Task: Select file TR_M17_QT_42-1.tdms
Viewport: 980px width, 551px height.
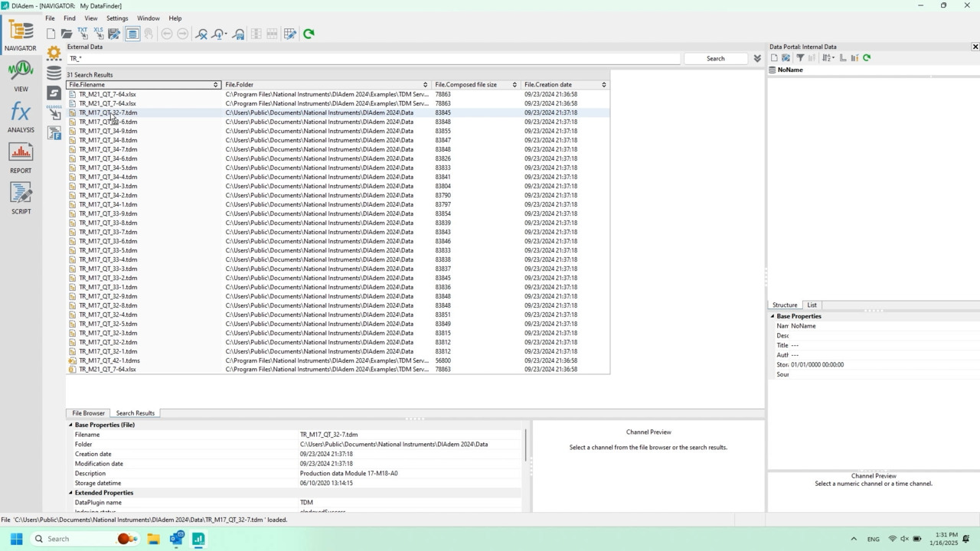Action: coord(109,360)
